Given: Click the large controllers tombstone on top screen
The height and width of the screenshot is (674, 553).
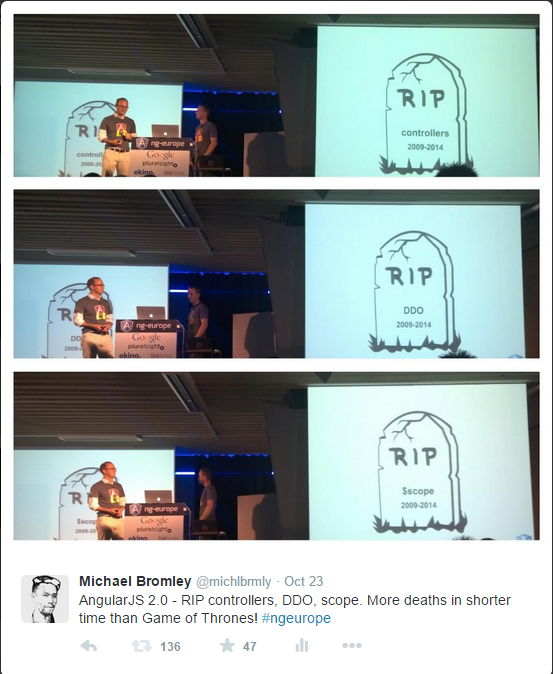Looking at the screenshot, I should click(x=425, y=113).
